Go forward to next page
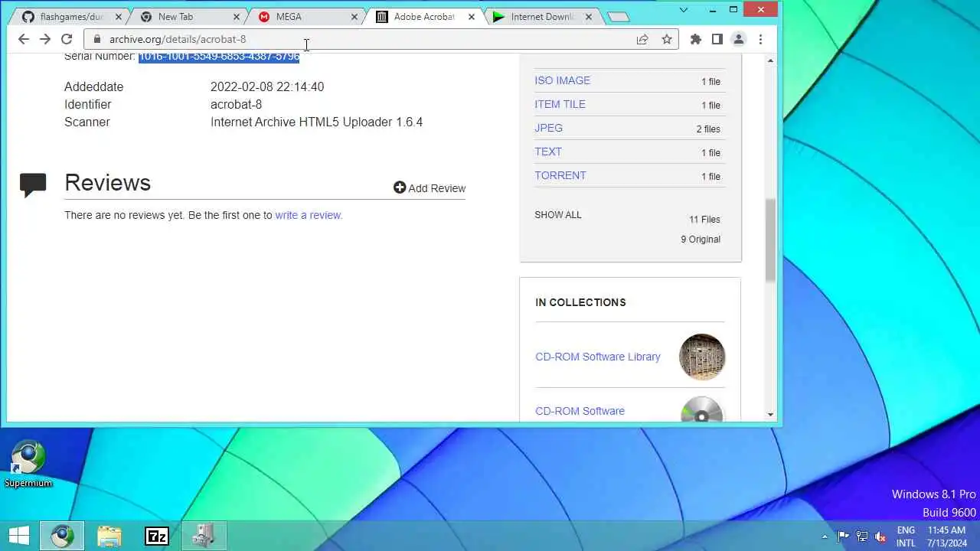The image size is (980, 551). (45, 39)
